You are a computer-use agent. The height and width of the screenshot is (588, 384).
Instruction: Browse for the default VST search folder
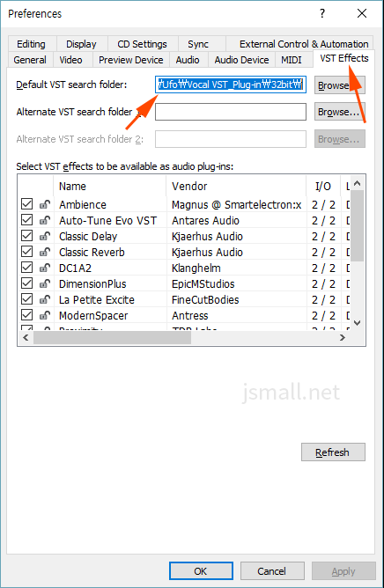click(x=340, y=85)
